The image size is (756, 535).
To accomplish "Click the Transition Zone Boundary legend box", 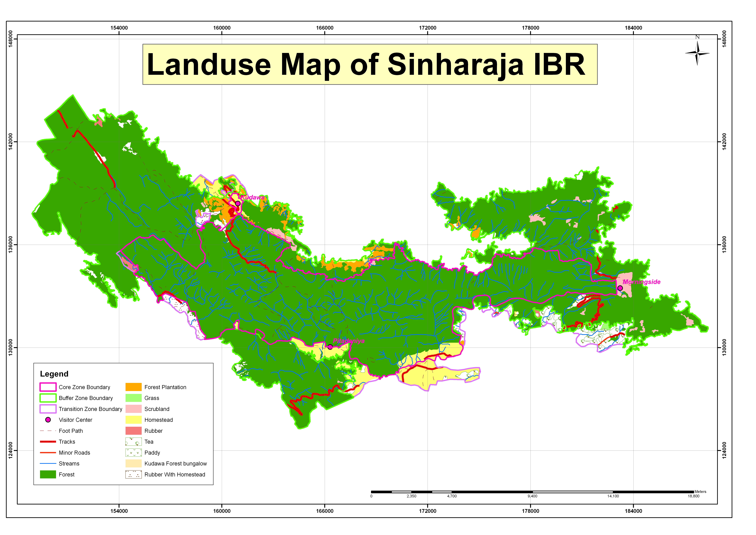I will [48, 409].
